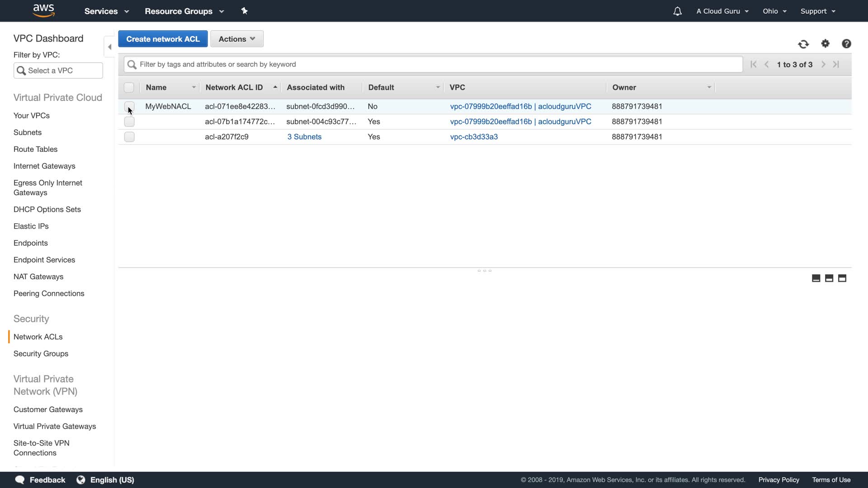Open Security Groups in sidebar

[x=41, y=354]
